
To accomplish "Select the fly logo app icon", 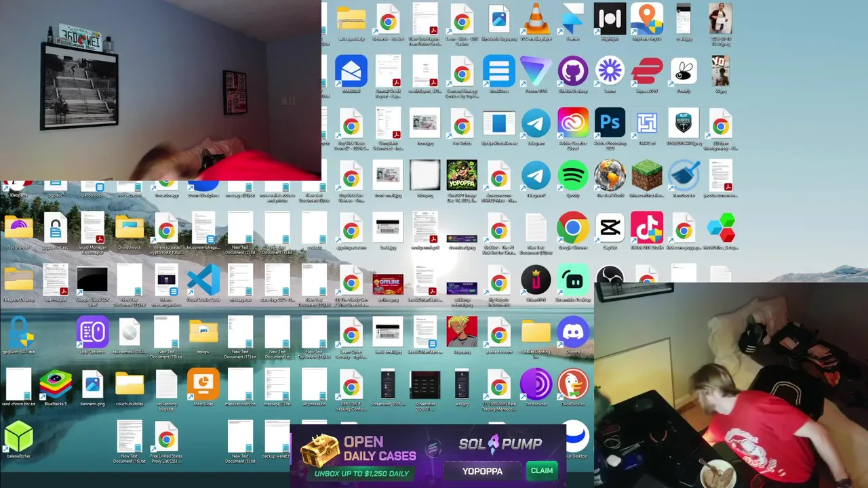I will [684, 71].
